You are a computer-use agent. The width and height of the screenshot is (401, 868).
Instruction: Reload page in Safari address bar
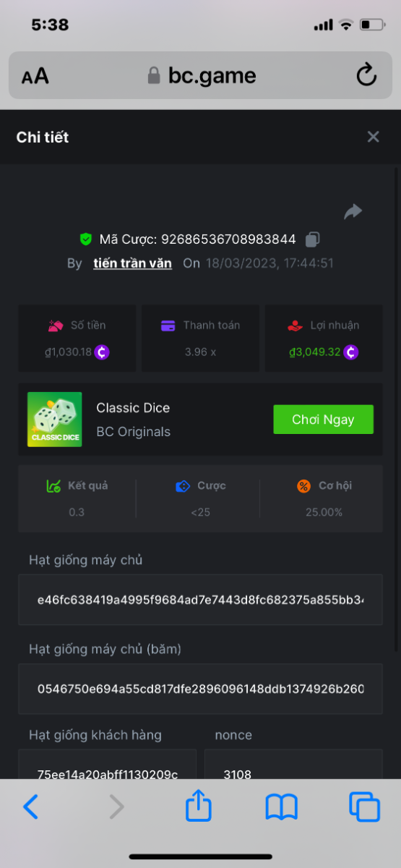[x=367, y=75]
